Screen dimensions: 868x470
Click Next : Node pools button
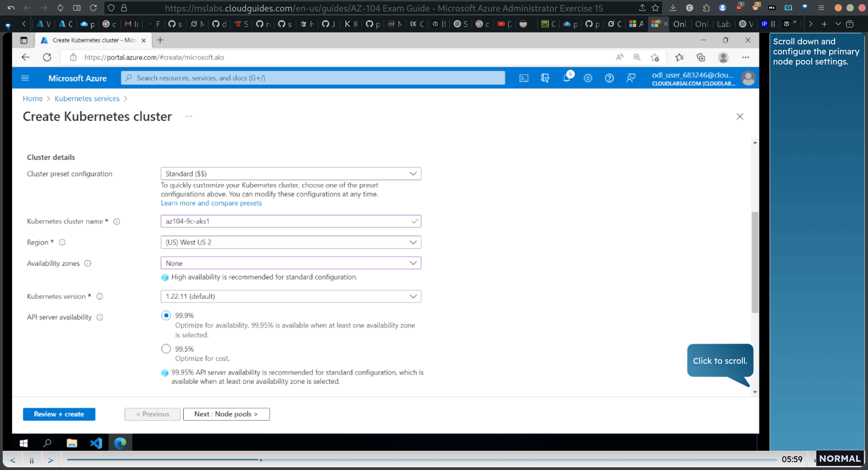coord(226,414)
